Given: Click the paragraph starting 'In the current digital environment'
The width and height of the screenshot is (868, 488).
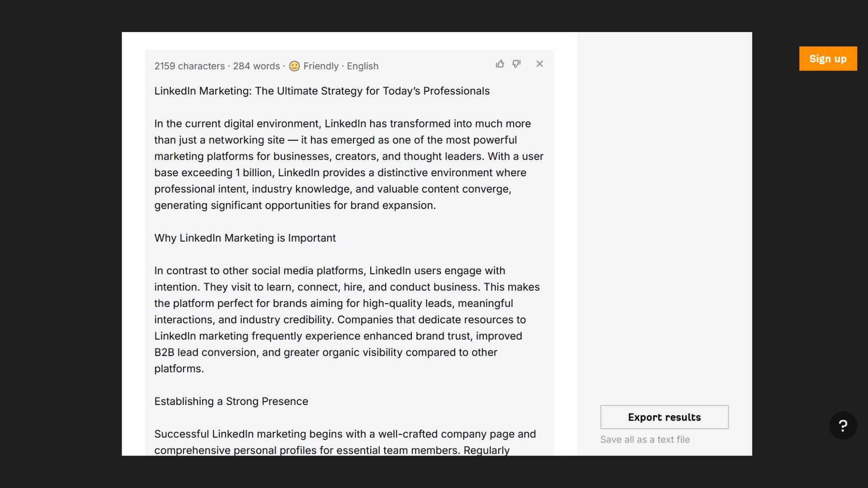Looking at the screenshot, I should click(348, 164).
